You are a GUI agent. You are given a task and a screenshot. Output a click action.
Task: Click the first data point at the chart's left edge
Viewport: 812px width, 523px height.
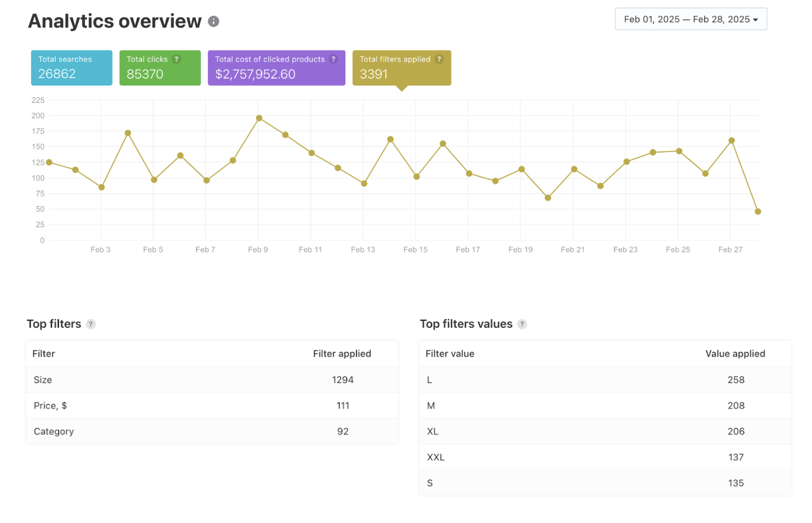pos(49,162)
